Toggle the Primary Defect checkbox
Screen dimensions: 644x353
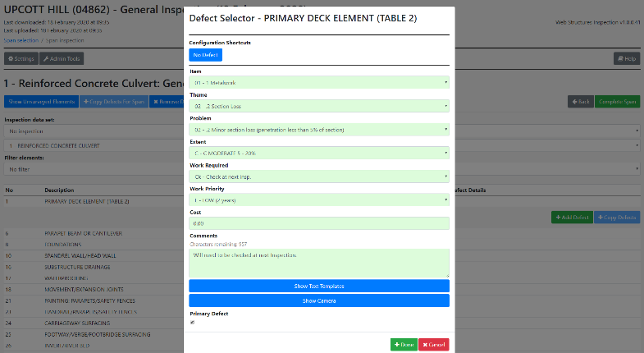[x=192, y=323]
